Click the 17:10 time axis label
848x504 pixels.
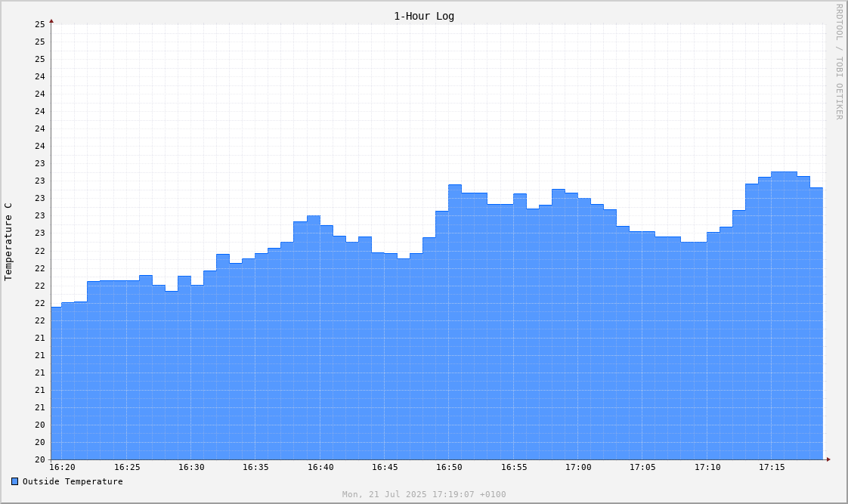point(707,467)
